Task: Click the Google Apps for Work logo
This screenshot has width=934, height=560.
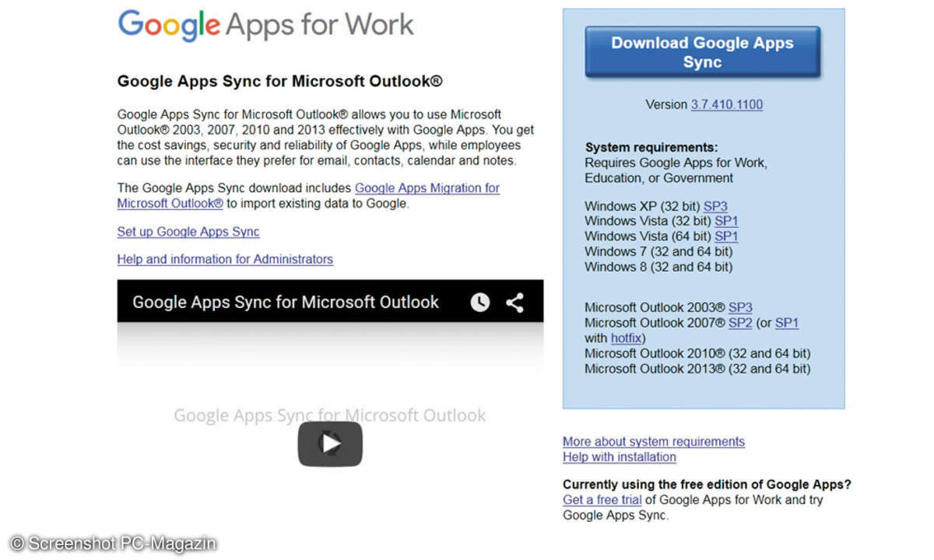Action: point(265,26)
